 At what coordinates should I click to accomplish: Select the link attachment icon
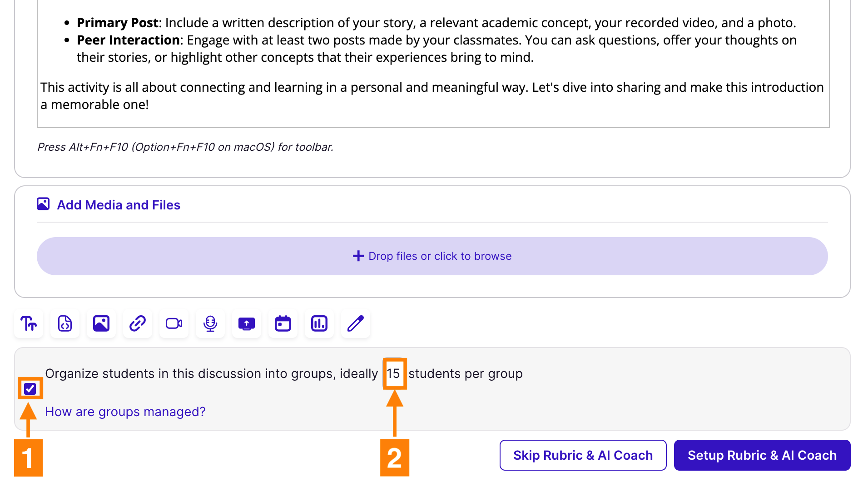(x=137, y=323)
